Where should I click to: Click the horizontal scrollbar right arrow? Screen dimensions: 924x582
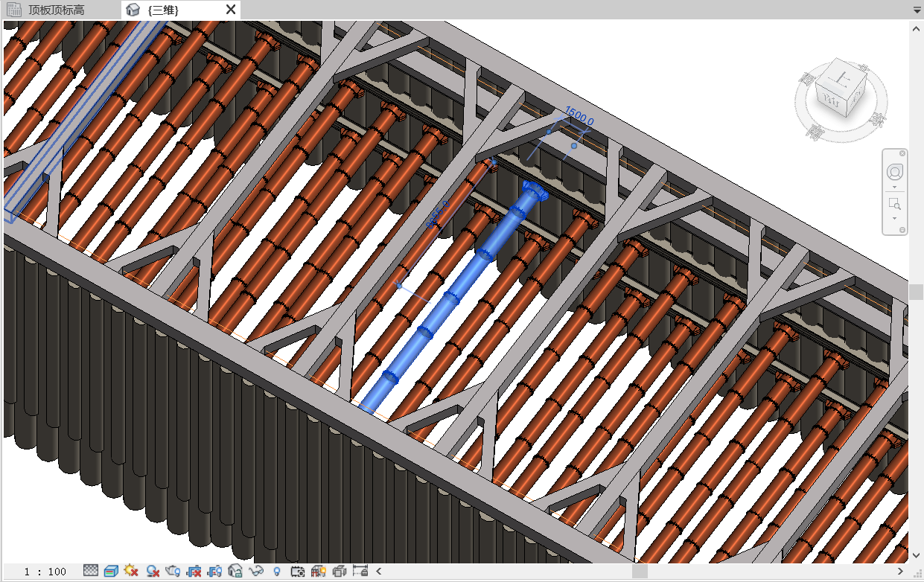point(900,572)
